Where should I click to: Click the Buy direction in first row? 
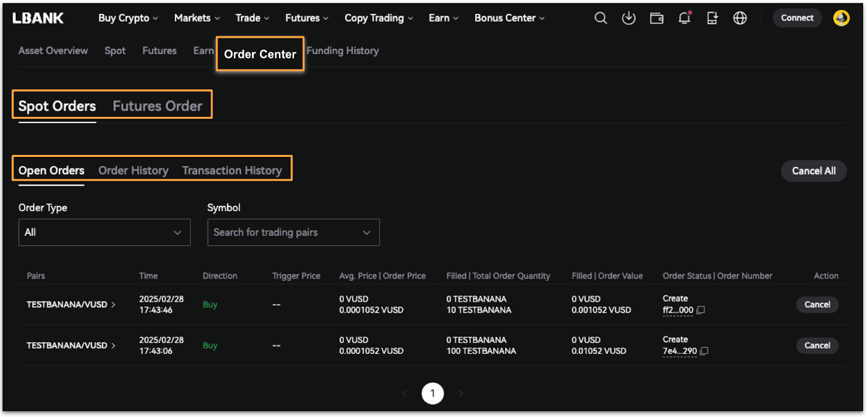(x=210, y=305)
